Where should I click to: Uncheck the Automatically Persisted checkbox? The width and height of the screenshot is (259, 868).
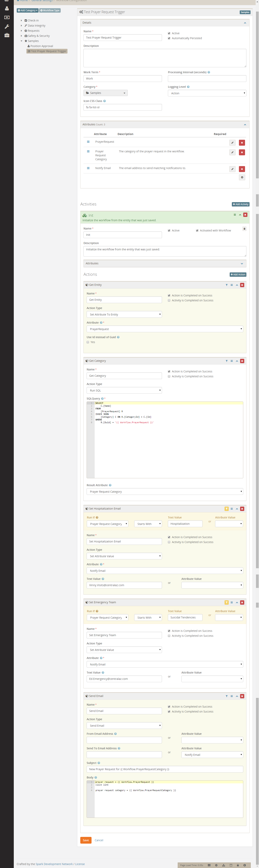(169, 38)
